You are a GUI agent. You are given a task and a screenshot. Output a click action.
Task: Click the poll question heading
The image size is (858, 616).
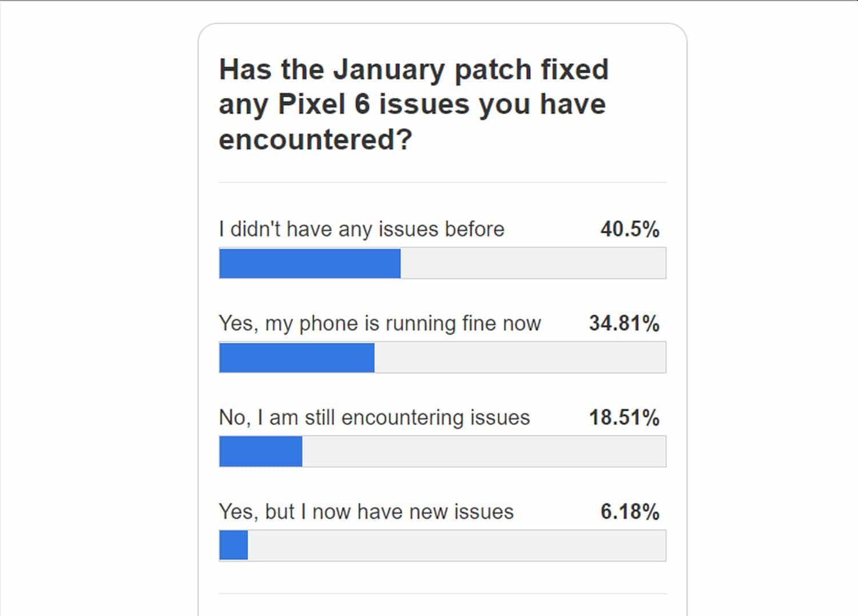click(413, 104)
